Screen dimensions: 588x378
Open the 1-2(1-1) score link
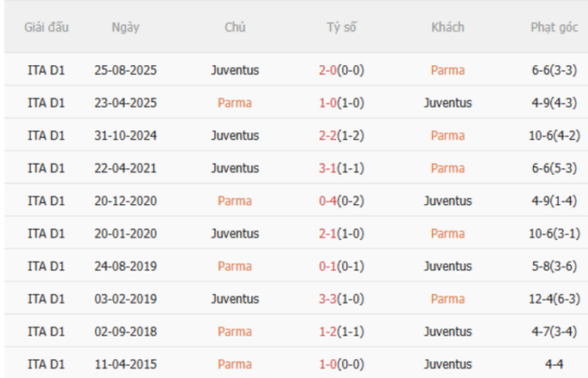click(341, 332)
